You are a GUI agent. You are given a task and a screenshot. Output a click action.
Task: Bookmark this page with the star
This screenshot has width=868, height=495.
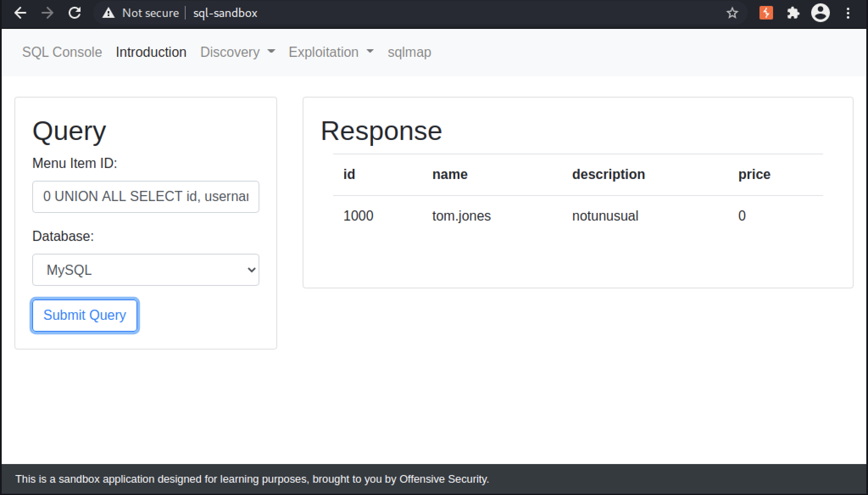click(x=732, y=13)
